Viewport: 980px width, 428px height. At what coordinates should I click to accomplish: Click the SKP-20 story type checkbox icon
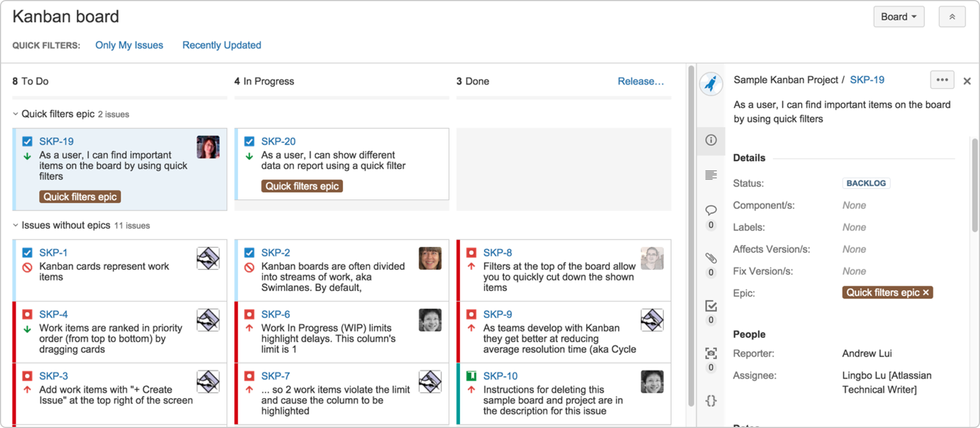249,141
